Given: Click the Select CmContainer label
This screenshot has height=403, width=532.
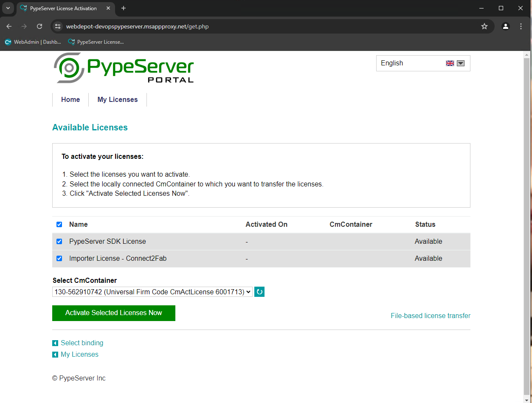Looking at the screenshot, I should click(x=85, y=280).
